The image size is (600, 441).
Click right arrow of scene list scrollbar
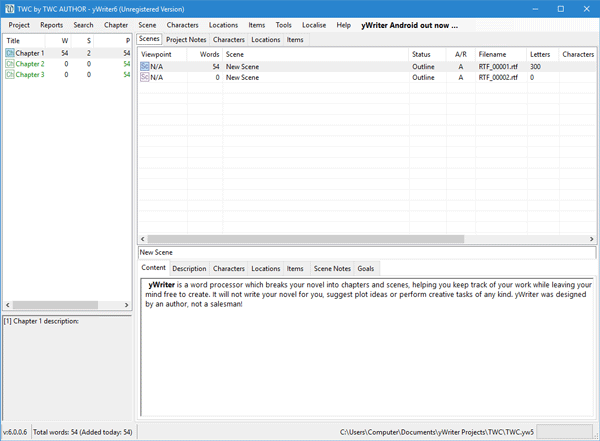pyautogui.click(x=591, y=239)
